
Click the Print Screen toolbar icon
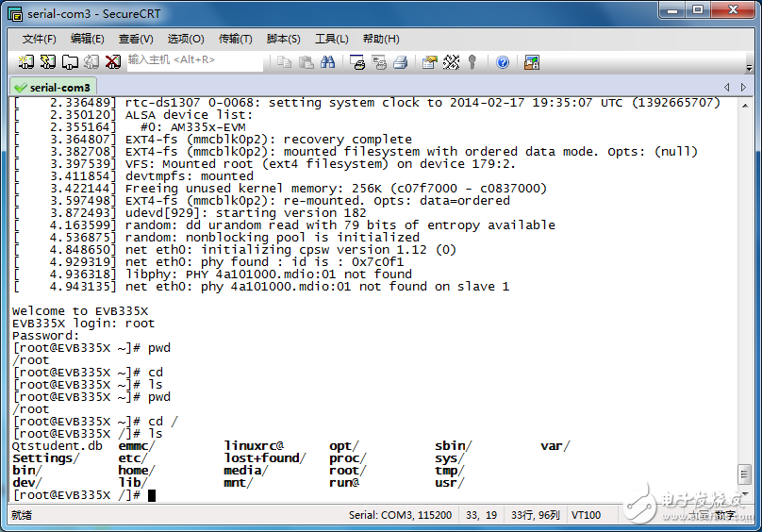click(x=357, y=62)
